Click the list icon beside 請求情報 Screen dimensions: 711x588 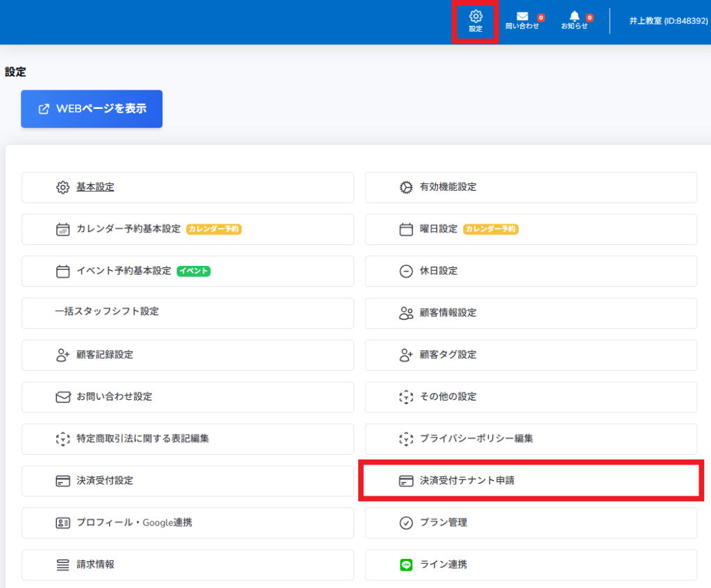(x=63, y=565)
